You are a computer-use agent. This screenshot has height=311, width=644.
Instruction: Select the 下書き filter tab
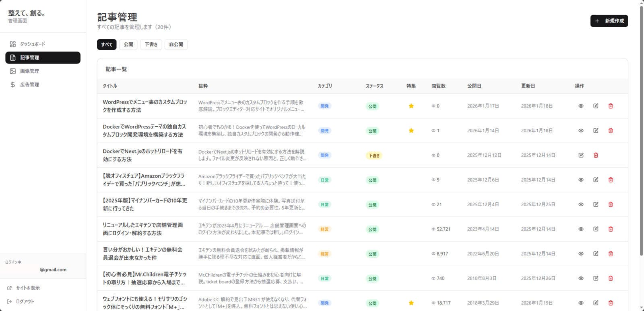coord(151,44)
